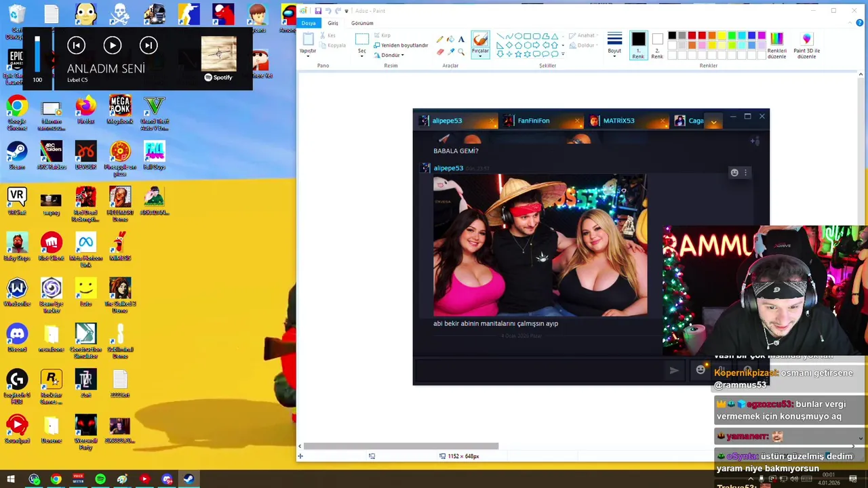Open Soundpad desktop shortcut
This screenshot has width=868, height=488.
pos(17,429)
